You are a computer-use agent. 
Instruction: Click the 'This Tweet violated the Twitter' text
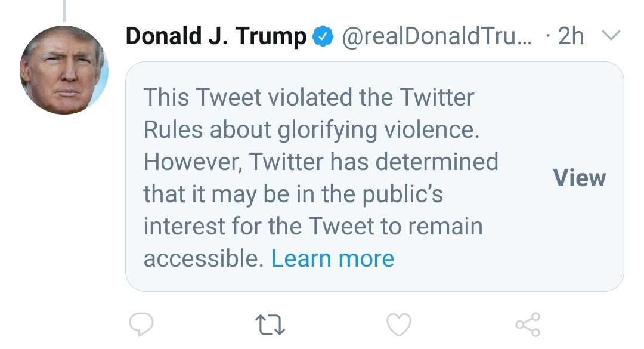coord(309,97)
